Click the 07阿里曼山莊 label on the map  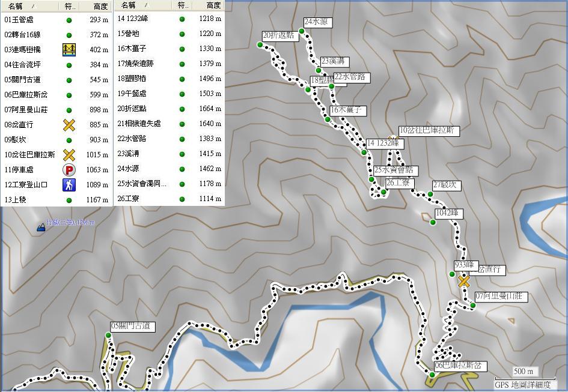point(501,297)
